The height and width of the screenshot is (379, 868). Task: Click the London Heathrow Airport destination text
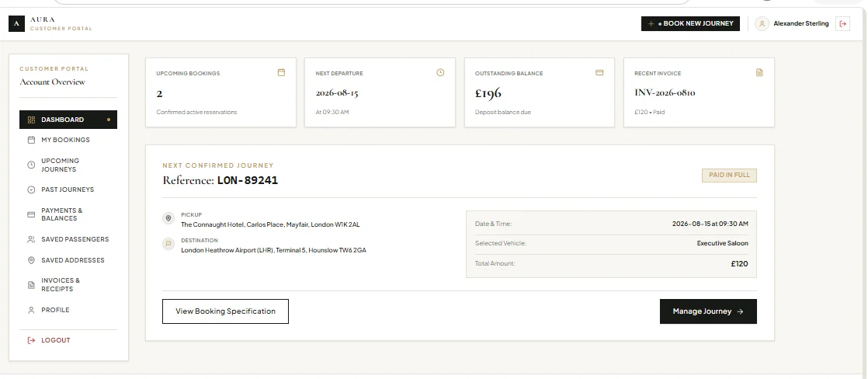coord(273,250)
